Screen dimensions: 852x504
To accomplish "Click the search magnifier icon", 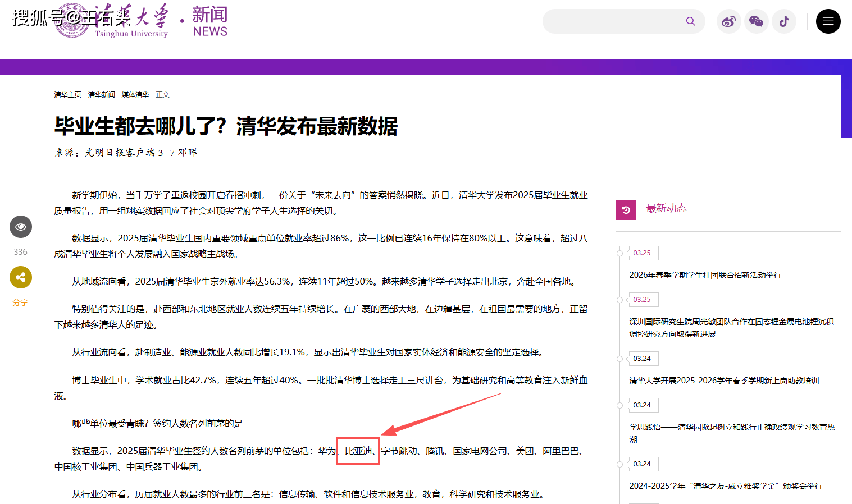I will point(690,21).
